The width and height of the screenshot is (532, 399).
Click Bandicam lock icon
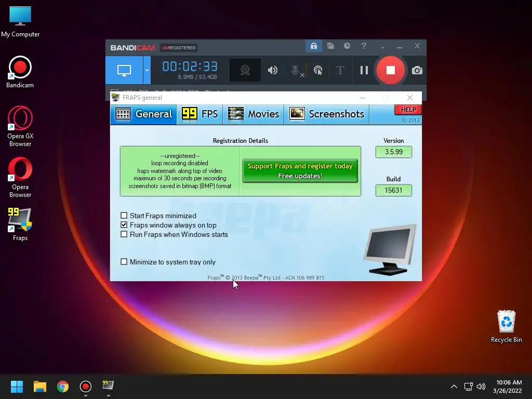coord(313,46)
